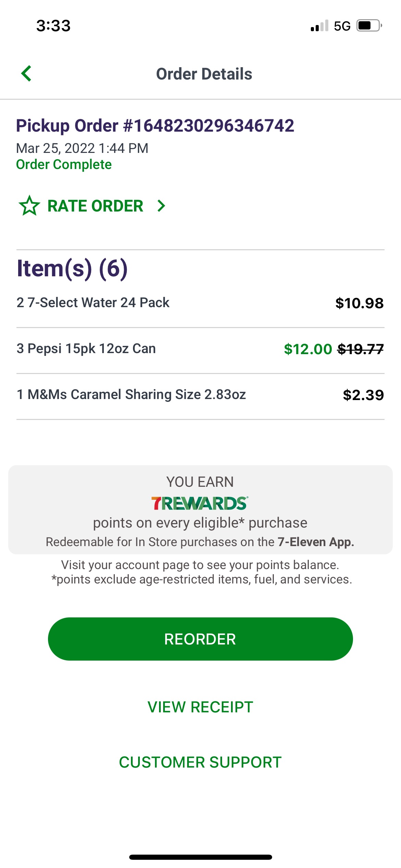Tap the battery status icon
The image size is (401, 868).
click(x=369, y=26)
